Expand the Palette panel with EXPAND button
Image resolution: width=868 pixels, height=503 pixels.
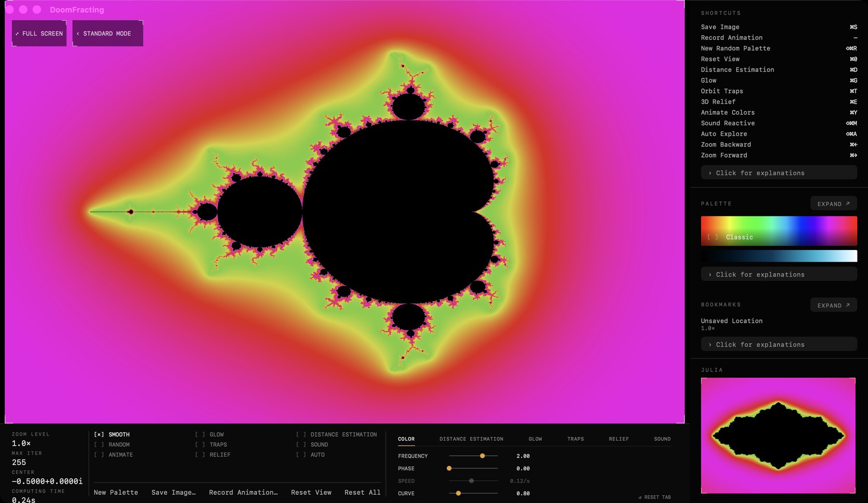(x=833, y=204)
